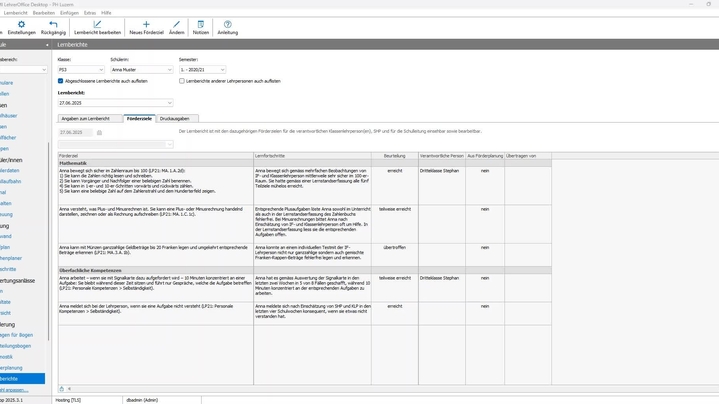Open the Anleitung help icon
Screen dimensions: 719x404
click(x=228, y=24)
